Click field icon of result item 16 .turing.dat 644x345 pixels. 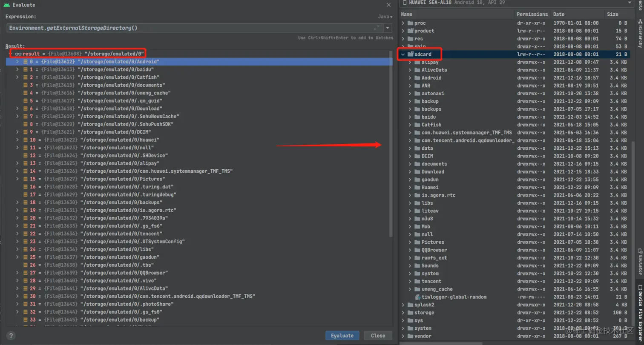(26, 187)
